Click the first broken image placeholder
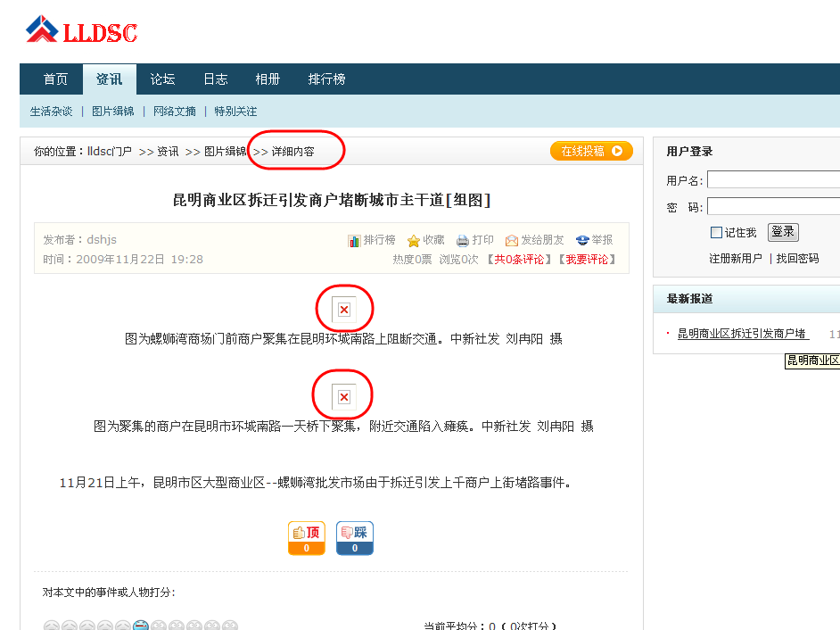Image resolution: width=840 pixels, height=630 pixels. click(x=344, y=310)
